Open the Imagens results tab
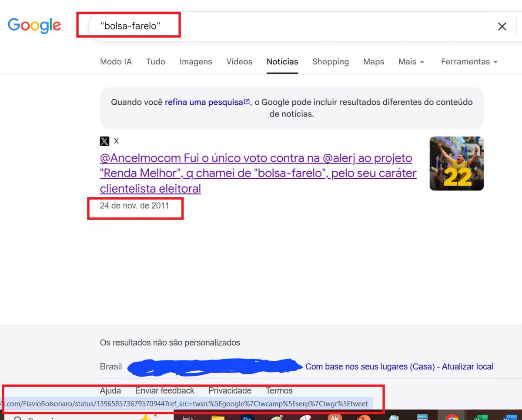 pos(196,62)
